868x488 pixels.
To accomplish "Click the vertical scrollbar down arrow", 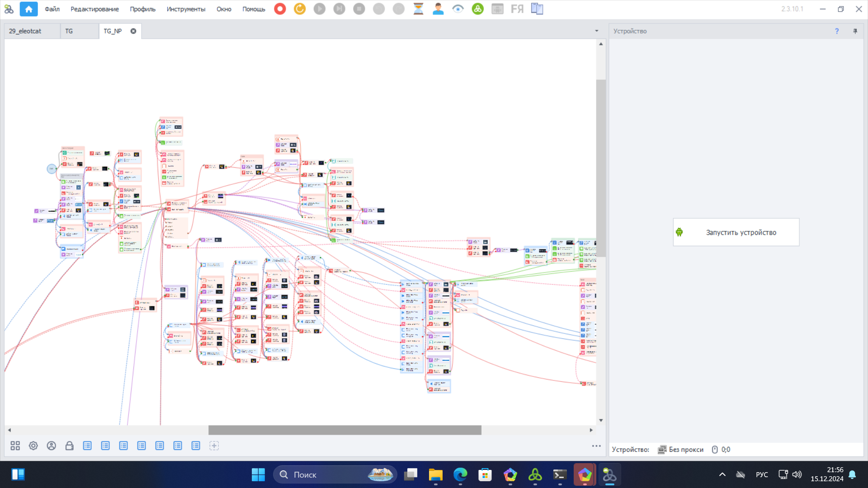I will (x=601, y=420).
